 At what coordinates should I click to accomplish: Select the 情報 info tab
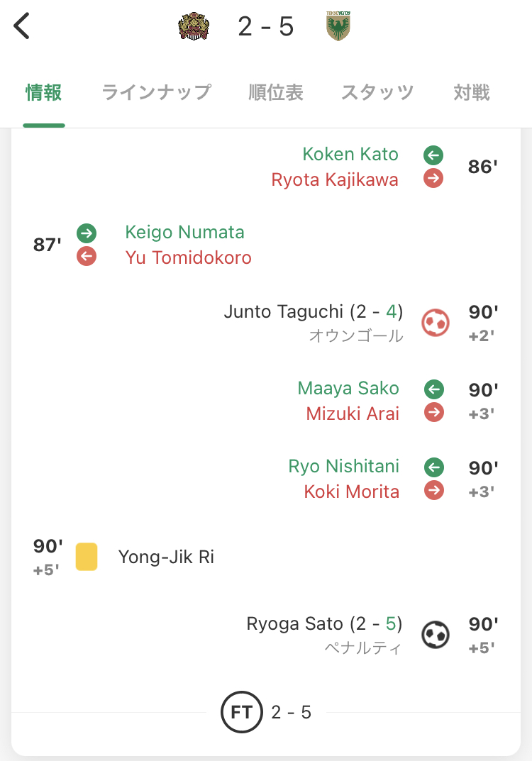click(x=44, y=92)
